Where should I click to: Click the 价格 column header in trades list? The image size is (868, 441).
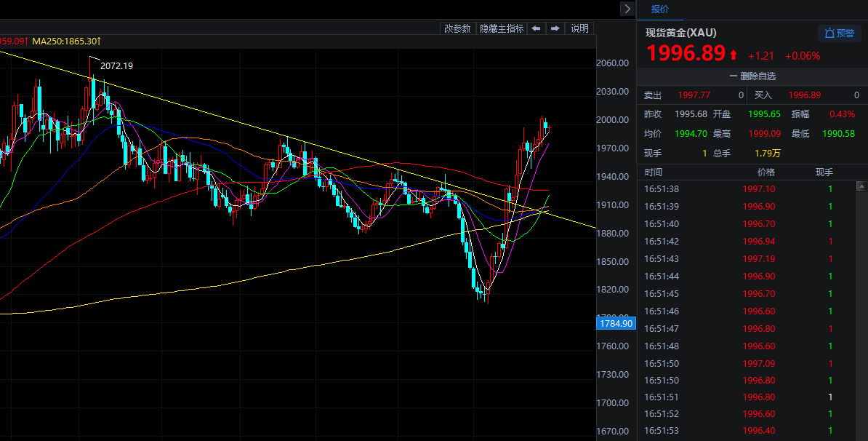(x=766, y=172)
